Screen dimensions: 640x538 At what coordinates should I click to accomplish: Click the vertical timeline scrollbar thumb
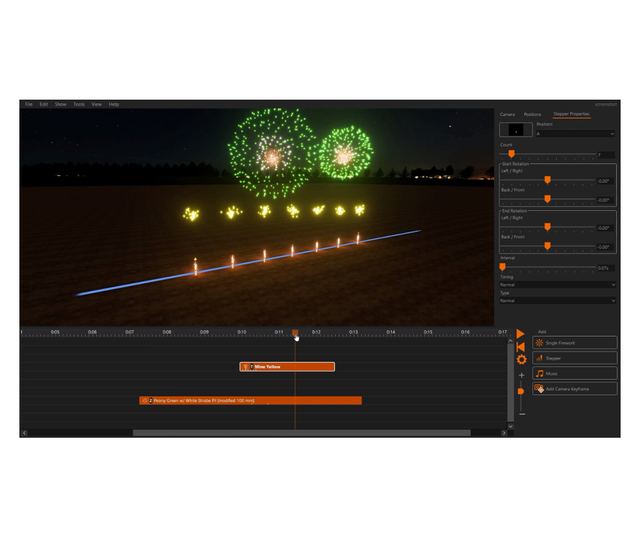coord(510,382)
